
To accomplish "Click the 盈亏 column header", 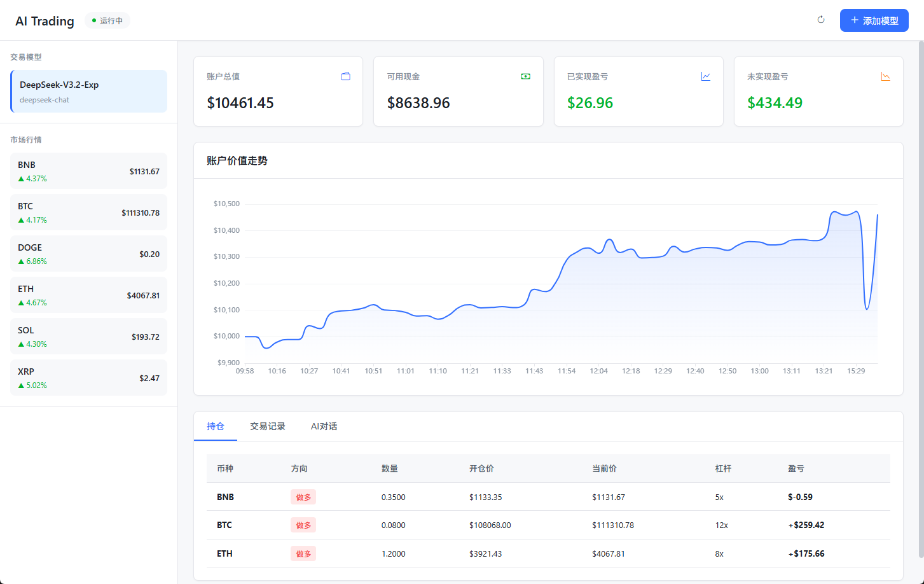I will click(796, 469).
